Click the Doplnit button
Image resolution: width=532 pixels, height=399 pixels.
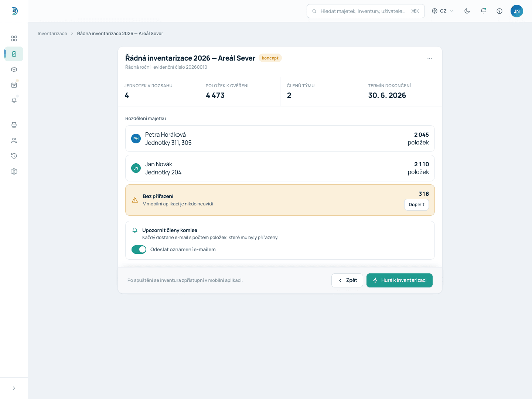coord(417,205)
